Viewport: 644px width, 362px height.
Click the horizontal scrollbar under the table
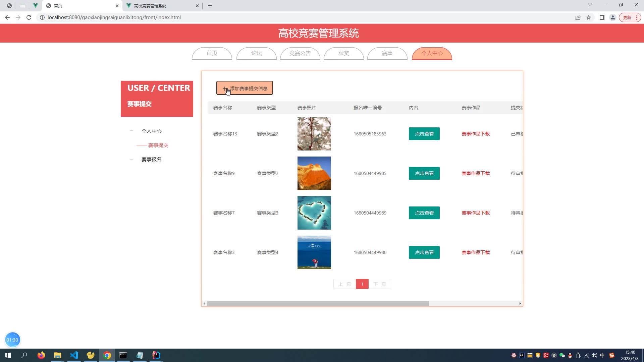point(318,304)
